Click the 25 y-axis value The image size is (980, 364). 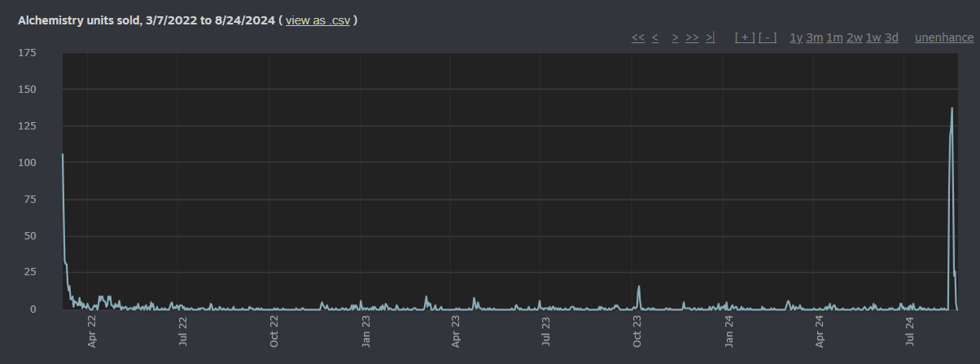click(x=30, y=273)
